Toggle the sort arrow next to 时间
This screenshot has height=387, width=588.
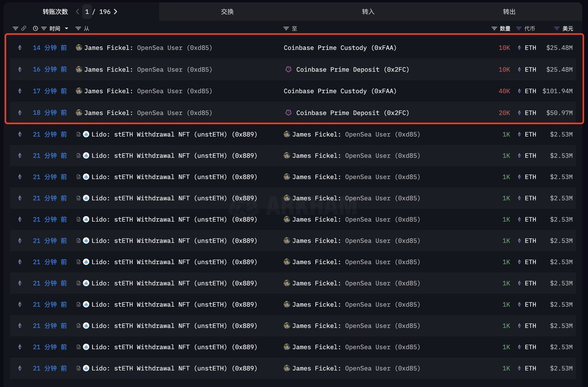coord(67,29)
